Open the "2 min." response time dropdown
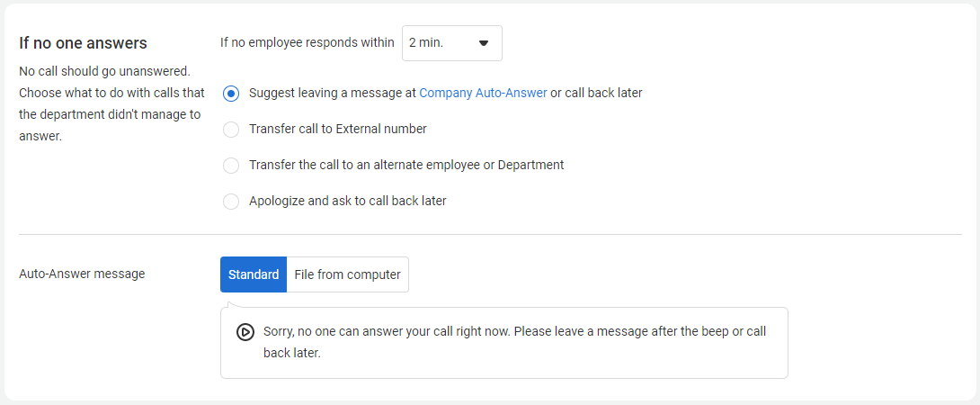 tap(451, 43)
